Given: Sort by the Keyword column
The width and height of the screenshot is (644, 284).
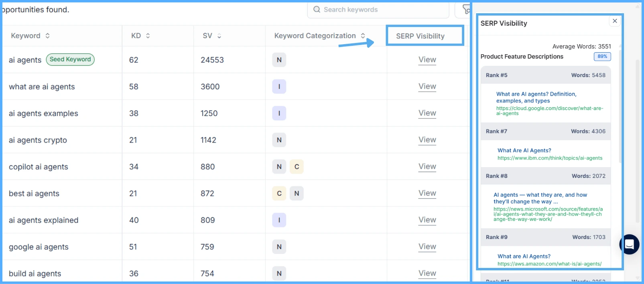Looking at the screenshot, I should [47, 36].
